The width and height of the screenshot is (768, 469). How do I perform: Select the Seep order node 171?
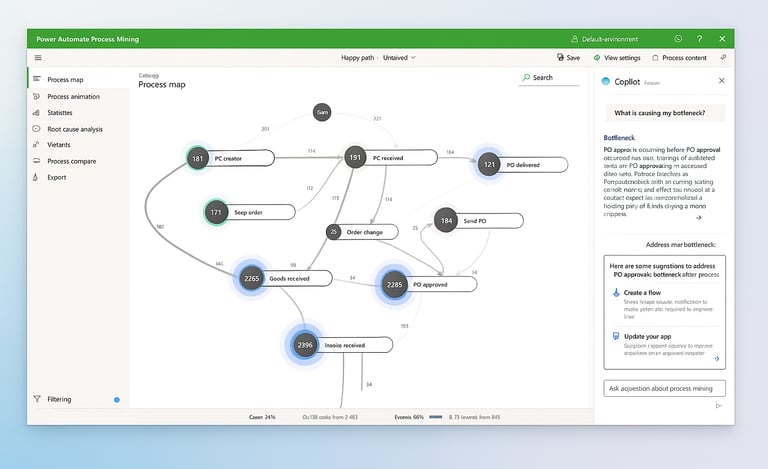tap(250, 212)
